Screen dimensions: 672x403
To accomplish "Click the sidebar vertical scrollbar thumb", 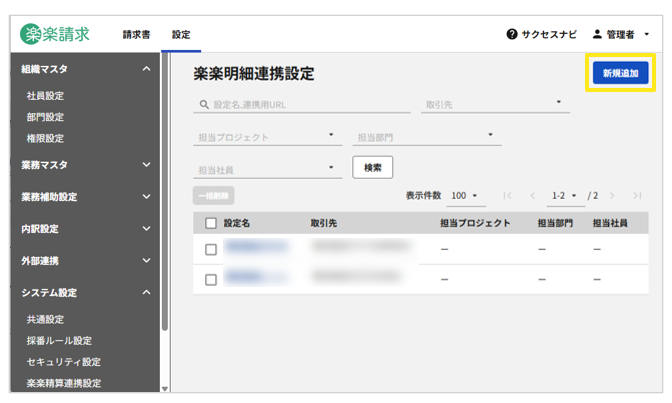I will (165, 191).
